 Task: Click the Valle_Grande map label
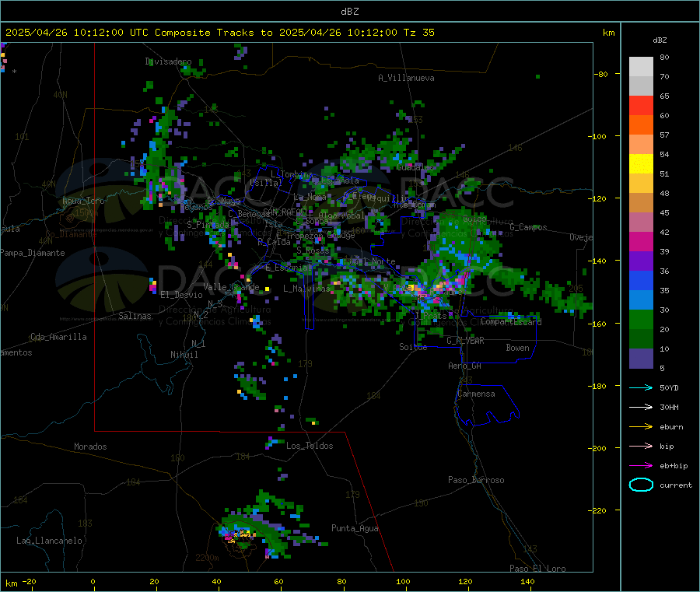pos(231,286)
